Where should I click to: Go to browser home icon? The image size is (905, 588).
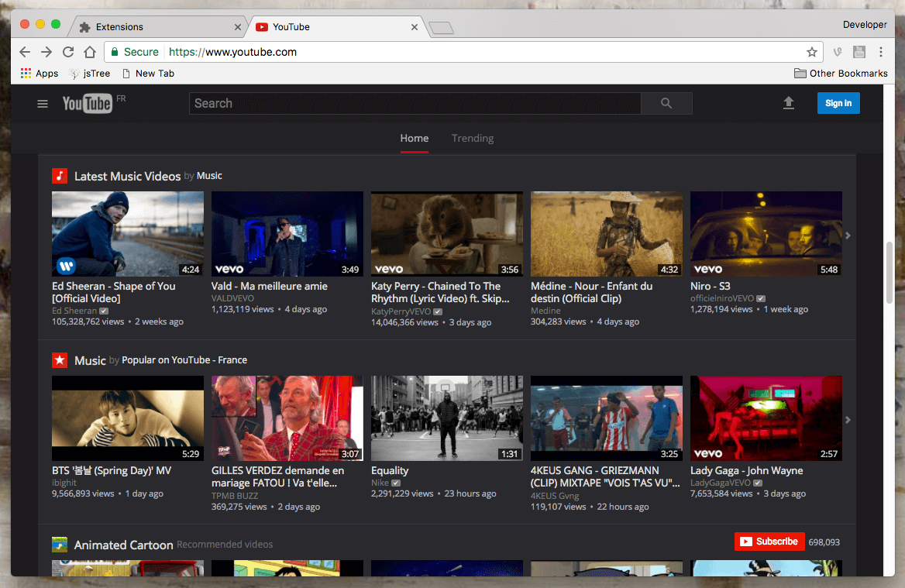[x=89, y=52]
